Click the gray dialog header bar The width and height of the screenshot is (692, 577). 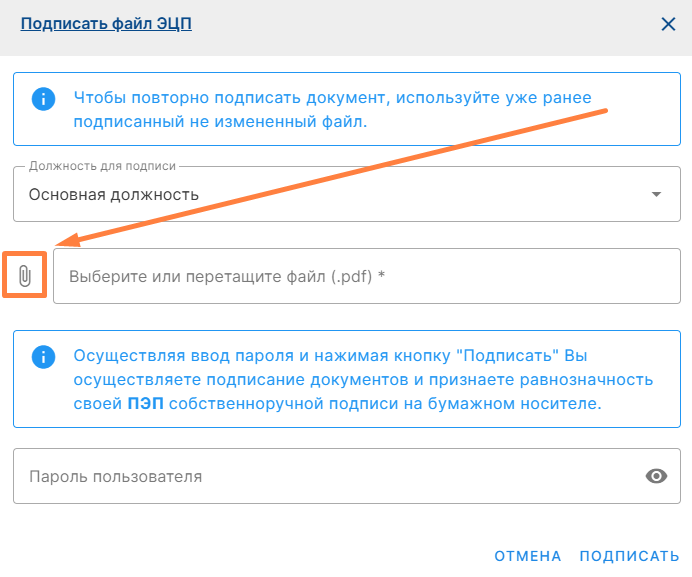[400, 25]
